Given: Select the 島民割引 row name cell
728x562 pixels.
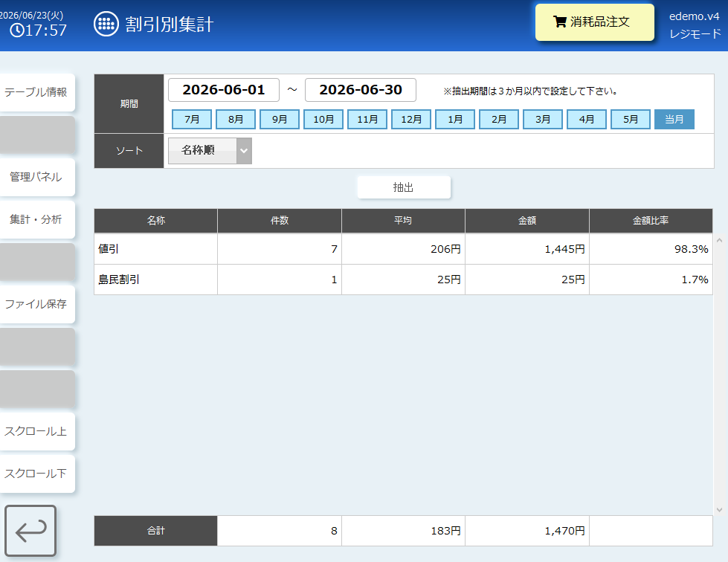Looking at the screenshot, I should point(156,280).
